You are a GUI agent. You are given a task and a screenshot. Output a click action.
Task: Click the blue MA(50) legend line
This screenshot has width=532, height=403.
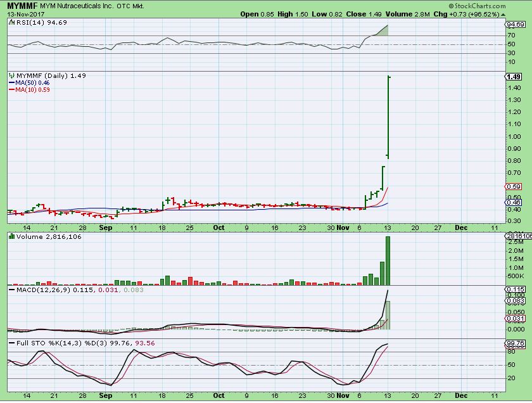click(x=9, y=83)
